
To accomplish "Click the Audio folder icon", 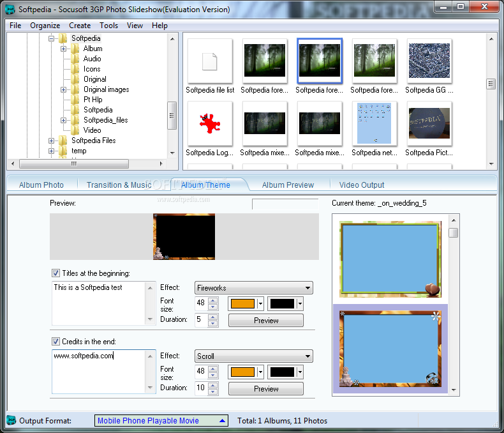I will 75,59.
